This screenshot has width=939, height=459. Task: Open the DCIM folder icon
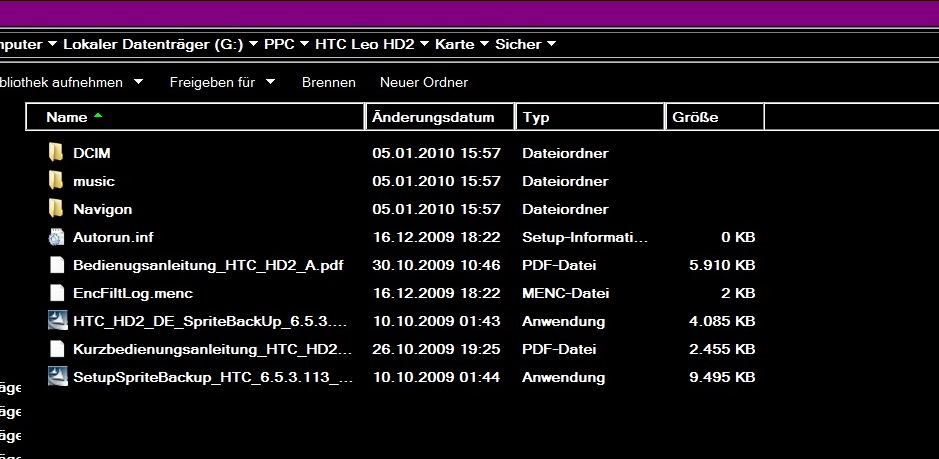click(x=56, y=152)
